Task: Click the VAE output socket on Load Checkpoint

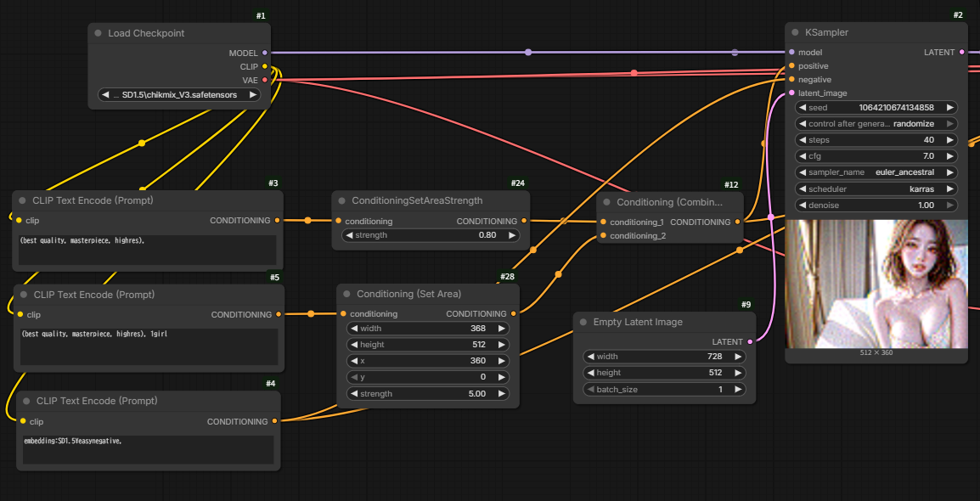Action: pyautogui.click(x=265, y=80)
